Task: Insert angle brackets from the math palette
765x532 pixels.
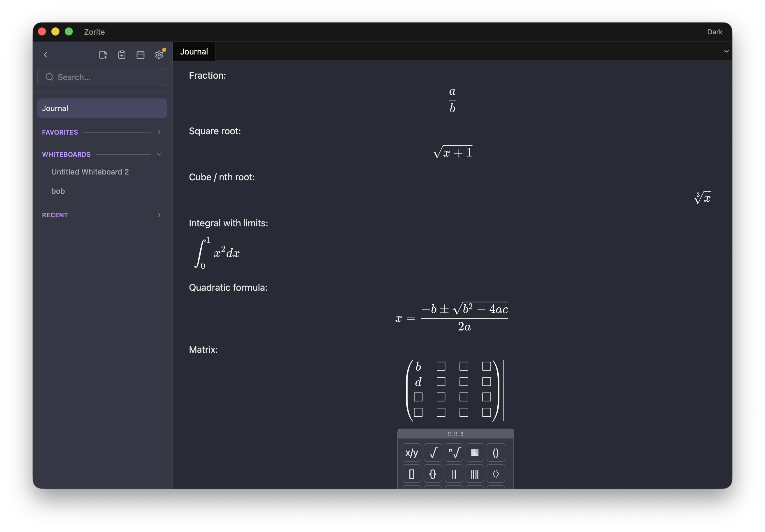Action: 496,474
